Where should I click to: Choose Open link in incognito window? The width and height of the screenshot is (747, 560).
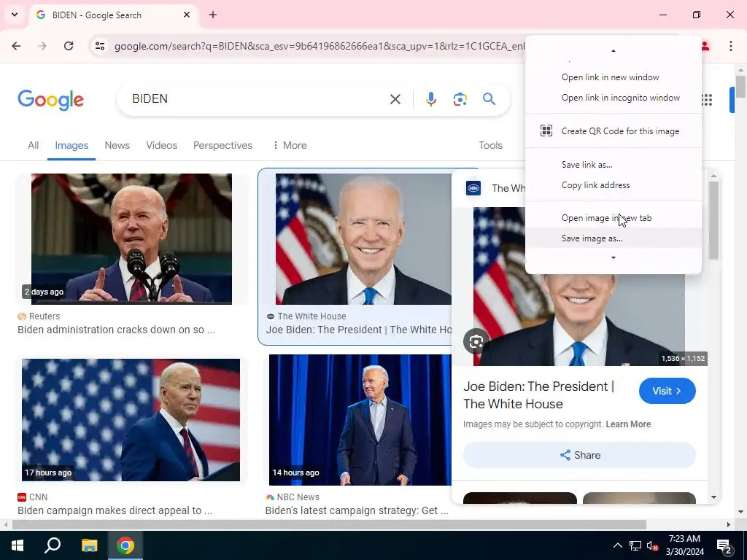(613, 98)
